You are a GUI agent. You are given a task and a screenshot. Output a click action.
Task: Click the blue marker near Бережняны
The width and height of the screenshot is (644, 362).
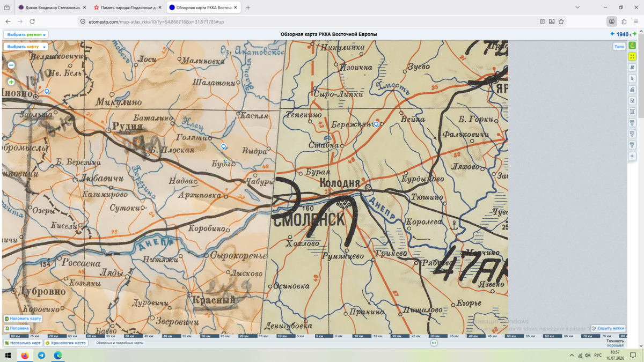click(x=376, y=124)
